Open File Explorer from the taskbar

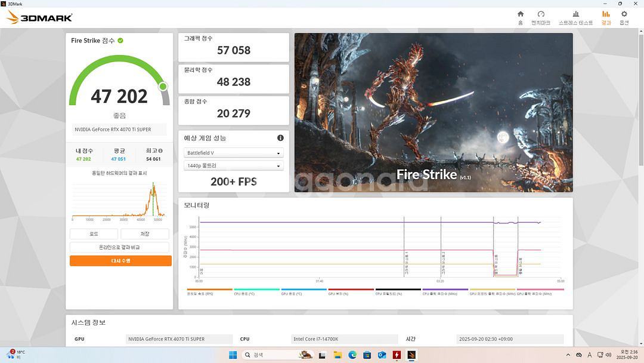tap(338, 356)
